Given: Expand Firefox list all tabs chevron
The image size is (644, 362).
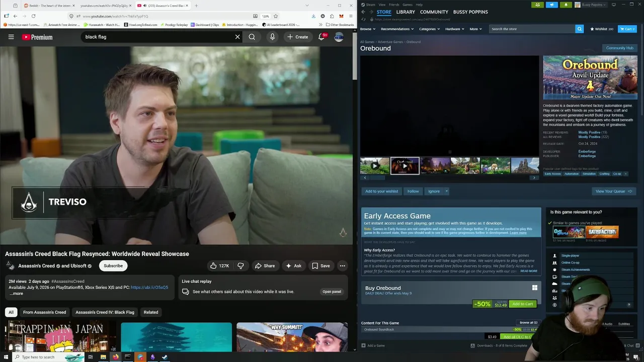Looking at the screenshot, I should pos(307,6).
